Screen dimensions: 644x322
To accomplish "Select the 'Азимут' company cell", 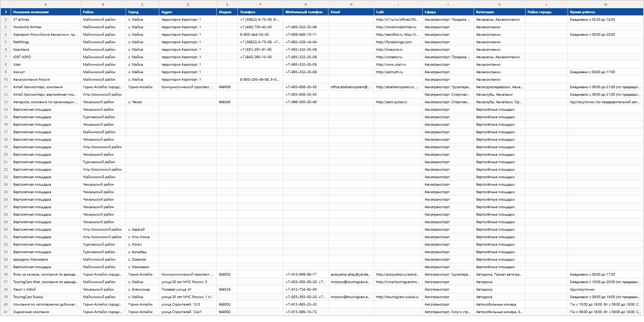I will (x=46, y=72).
